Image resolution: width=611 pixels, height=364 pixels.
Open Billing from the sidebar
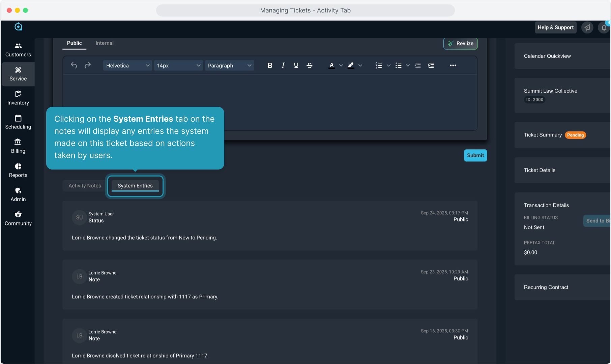point(18,146)
